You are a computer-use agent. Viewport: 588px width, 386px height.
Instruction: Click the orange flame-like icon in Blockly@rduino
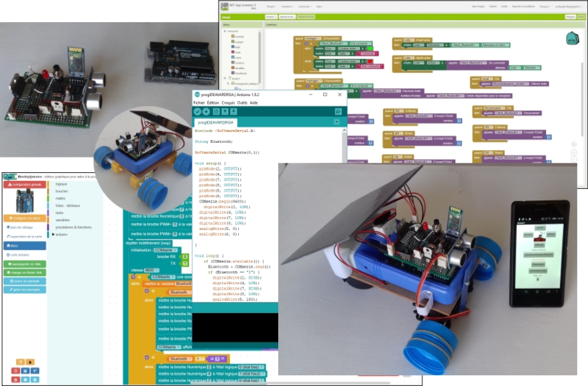coord(30,362)
